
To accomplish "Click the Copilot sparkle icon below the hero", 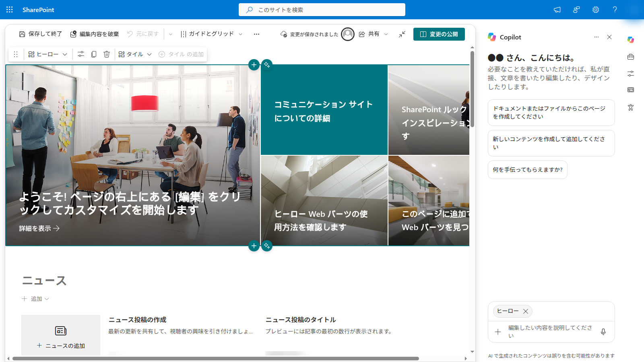I will tap(267, 246).
